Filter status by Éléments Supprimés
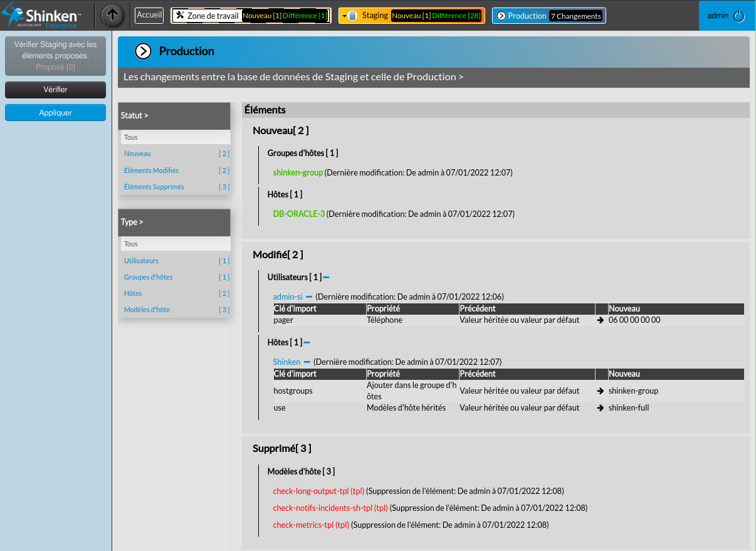The image size is (756, 551). tap(154, 187)
